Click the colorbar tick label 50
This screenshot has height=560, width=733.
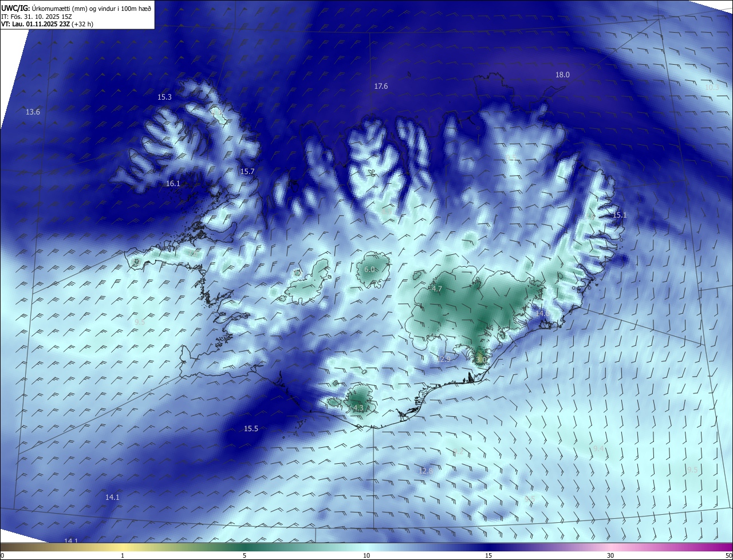point(728,555)
